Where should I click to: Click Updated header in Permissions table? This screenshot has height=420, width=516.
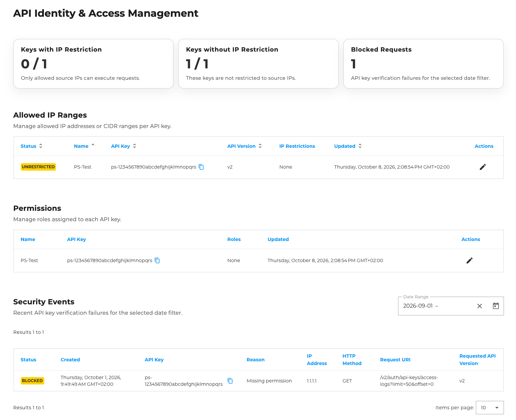click(x=278, y=239)
